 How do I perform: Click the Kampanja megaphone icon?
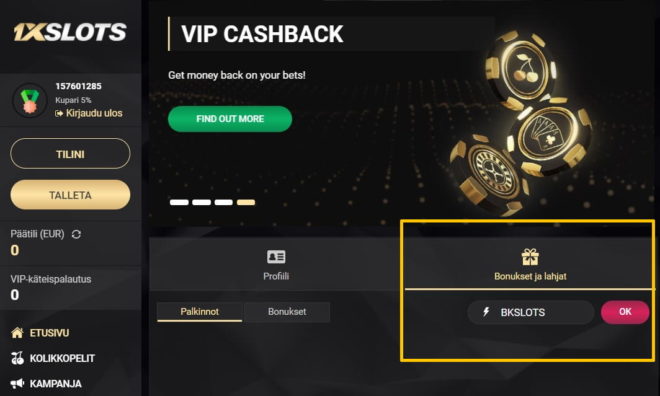(17, 383)
